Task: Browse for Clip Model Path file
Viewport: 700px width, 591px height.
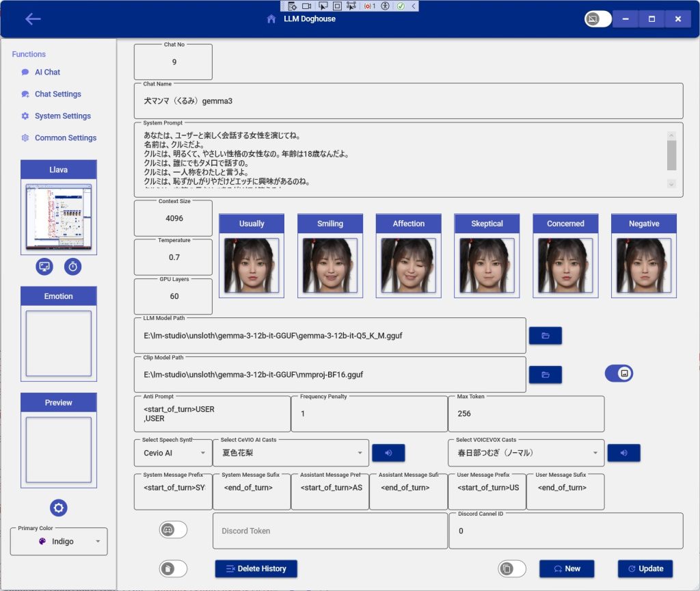Action: [545, 374]
